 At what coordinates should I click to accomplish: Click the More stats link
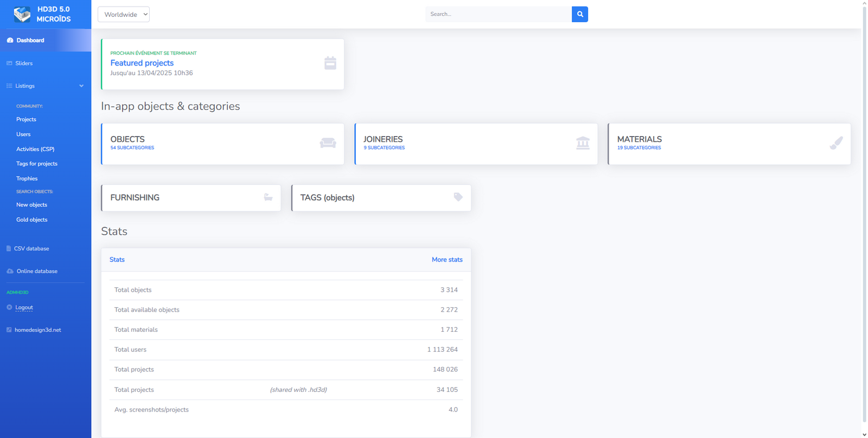click(x=446, y=260)
